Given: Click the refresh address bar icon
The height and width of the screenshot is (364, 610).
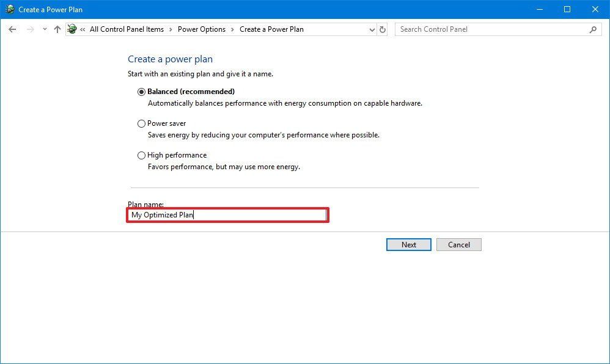Looking at the screenshot, I should click(383, 29).
